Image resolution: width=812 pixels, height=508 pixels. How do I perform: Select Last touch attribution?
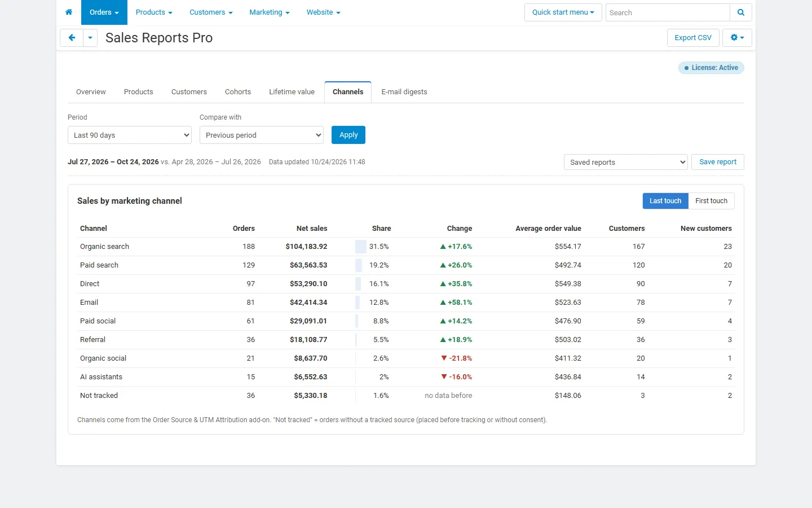pos(665,201)
